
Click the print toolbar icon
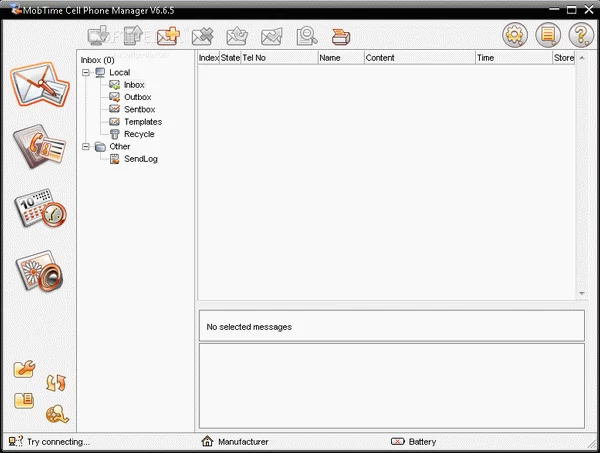pyautogui.click(x=341, y=37)
